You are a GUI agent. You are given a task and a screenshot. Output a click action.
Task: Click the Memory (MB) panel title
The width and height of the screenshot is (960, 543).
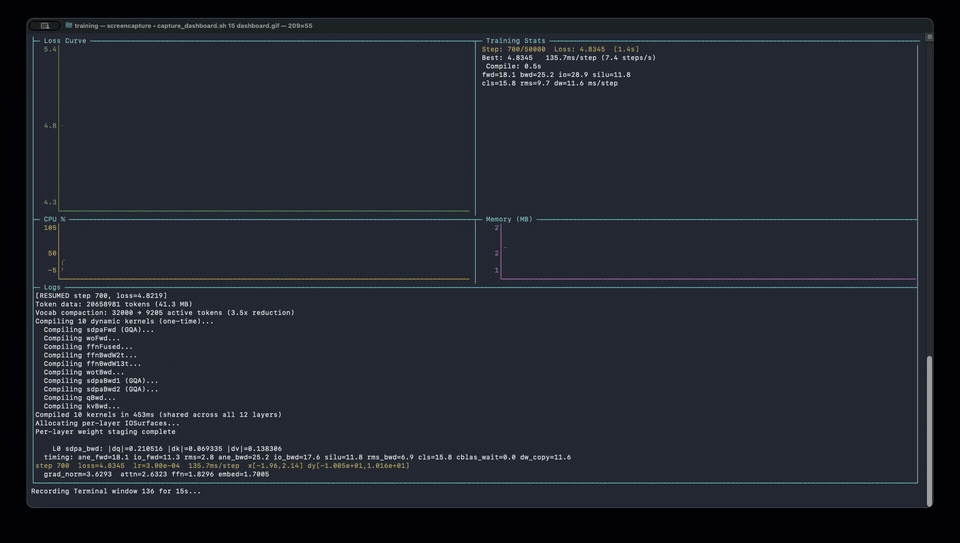(x=509, y=219)
